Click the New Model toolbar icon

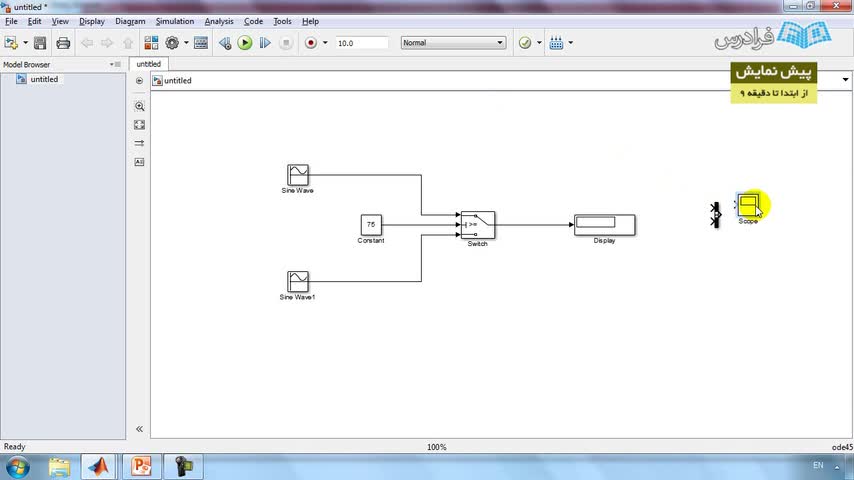(11, 42)
